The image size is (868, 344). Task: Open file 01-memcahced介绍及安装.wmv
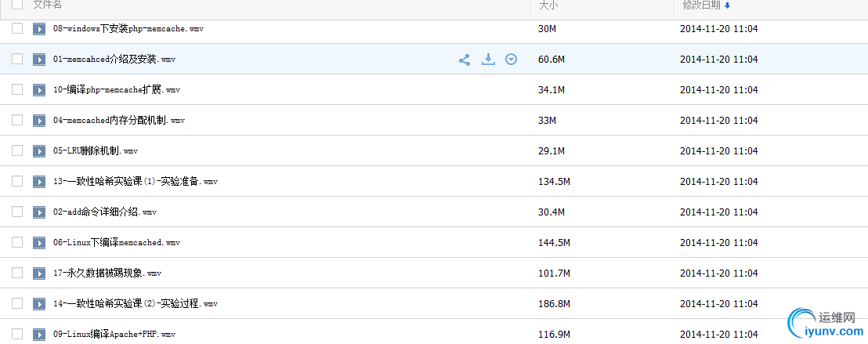click(114, 60)
